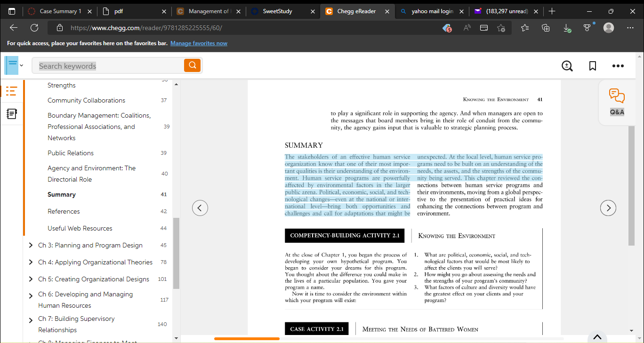Go to the next page arrow
Image resolution: width=644 pixels, height=343 pixels.
[608, 207]
